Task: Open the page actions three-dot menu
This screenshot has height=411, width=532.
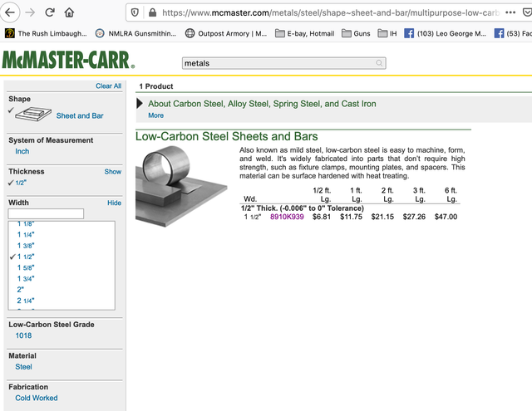Action: click(510, 12)
